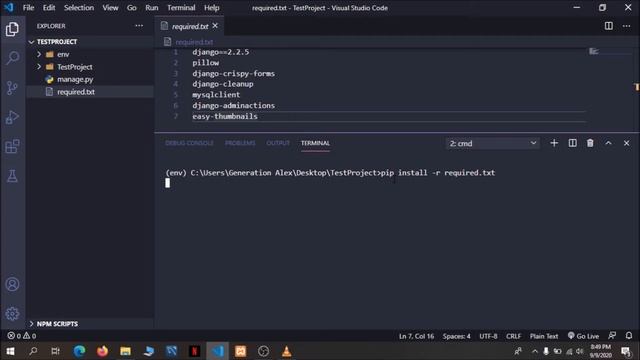Kill terminal with trash icon
Image resolution: width=640 pixels, height=360 pixels.
tap(590, 143)
